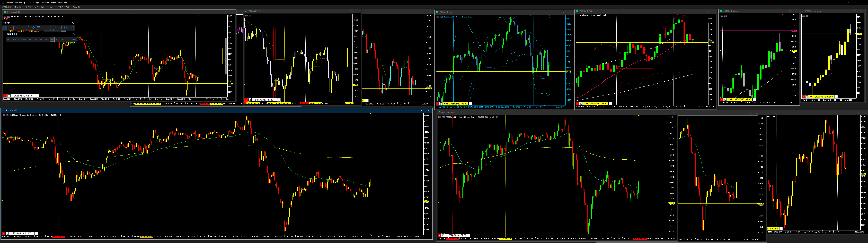Select the crosshair tool in ライン等 toolbar
Image resolution: width=868 pixels, height=243 pixels.
click(10, 28)
